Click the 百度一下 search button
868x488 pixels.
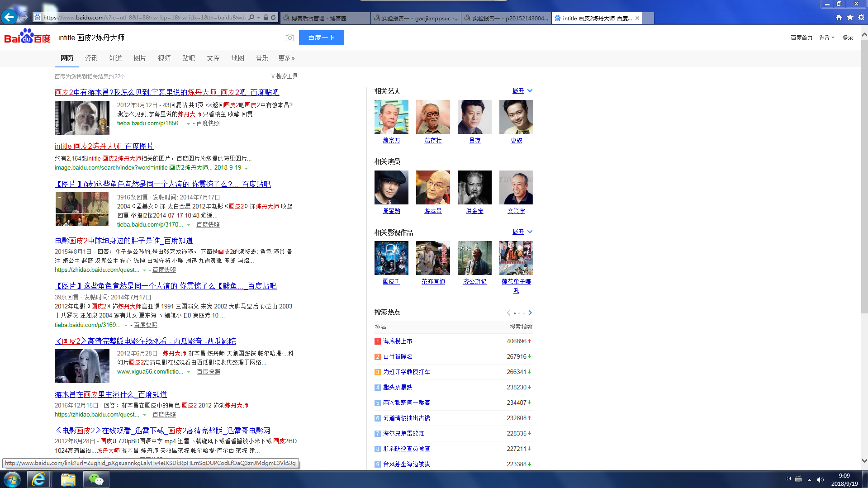pyautogui.click(x=322, y=38)
